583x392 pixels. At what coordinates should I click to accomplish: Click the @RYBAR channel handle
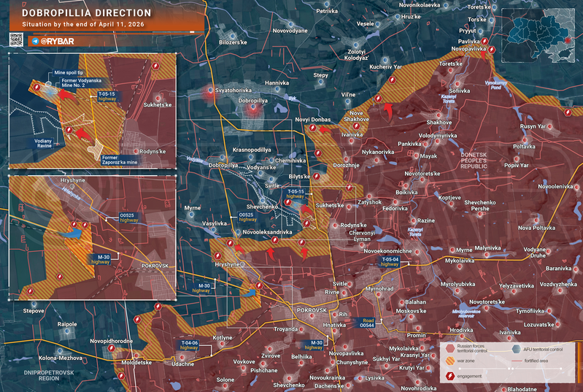[x=57, y=42]
